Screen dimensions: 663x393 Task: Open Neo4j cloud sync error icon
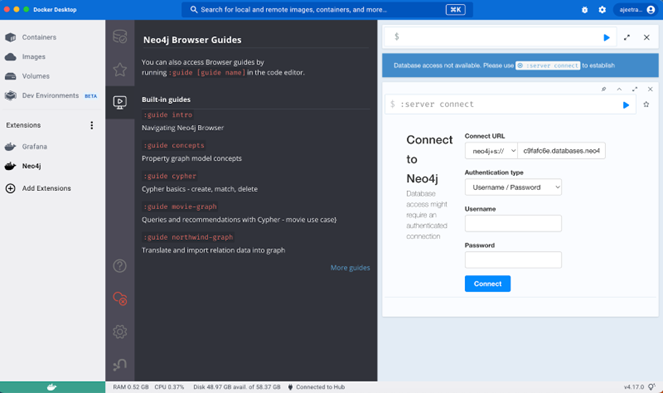coord(120,299)
